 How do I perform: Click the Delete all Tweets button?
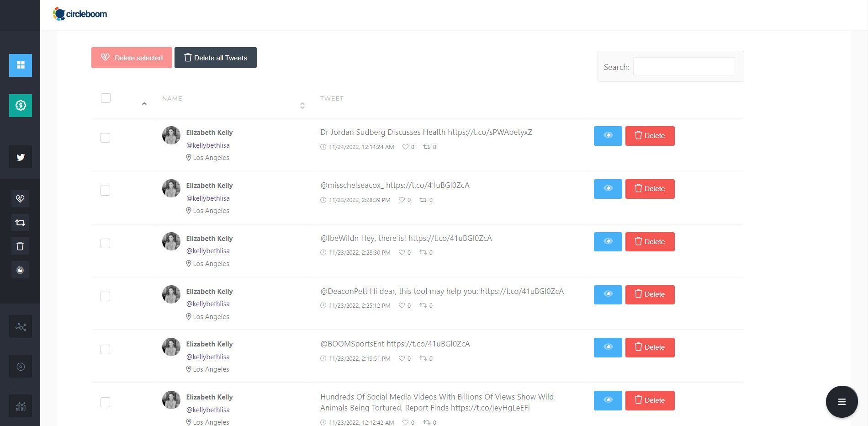click(216, 58)
